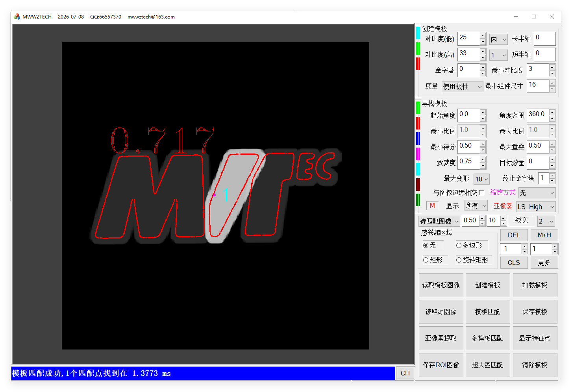
Task: Toggle the 与图像边缘相交 checkbox
Action: pos(481,192)
